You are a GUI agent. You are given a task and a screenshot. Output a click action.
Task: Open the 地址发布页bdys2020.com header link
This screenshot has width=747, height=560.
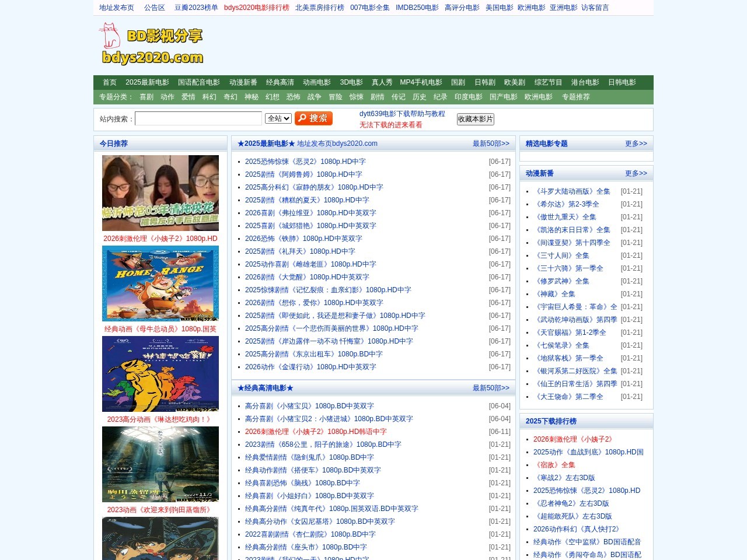pyautogui.click(x=337, y=143)
